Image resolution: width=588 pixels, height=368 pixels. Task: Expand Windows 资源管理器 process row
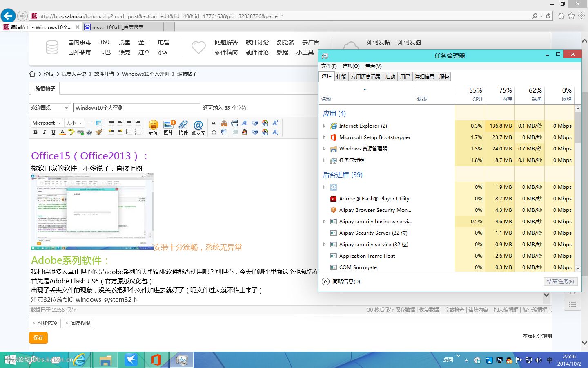click(325, 149)
